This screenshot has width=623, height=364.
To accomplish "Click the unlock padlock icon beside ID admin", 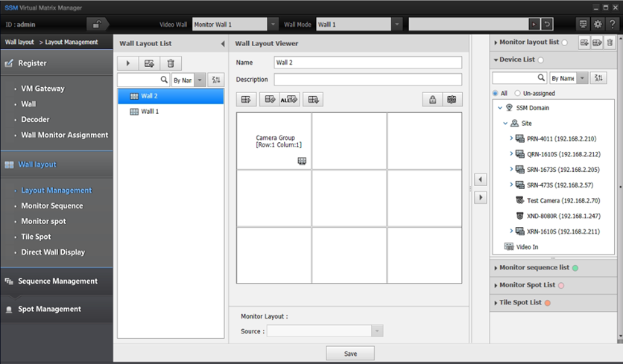I will click(96, 25).
